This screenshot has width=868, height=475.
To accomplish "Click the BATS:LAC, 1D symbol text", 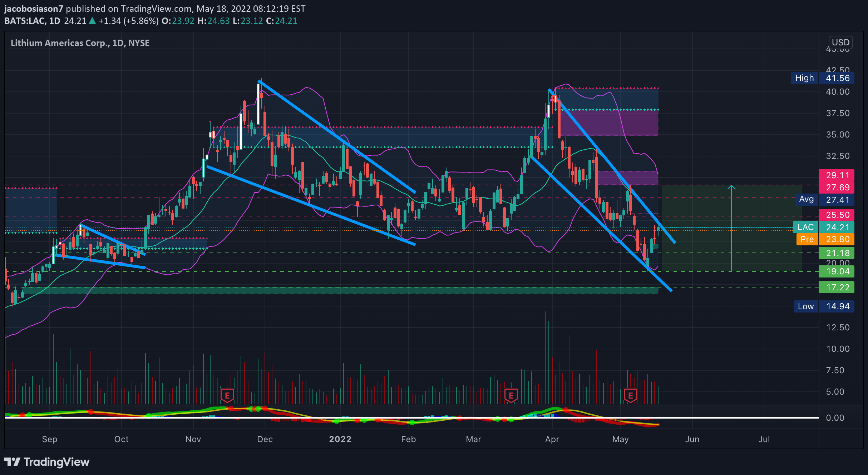I will (32, 21).
